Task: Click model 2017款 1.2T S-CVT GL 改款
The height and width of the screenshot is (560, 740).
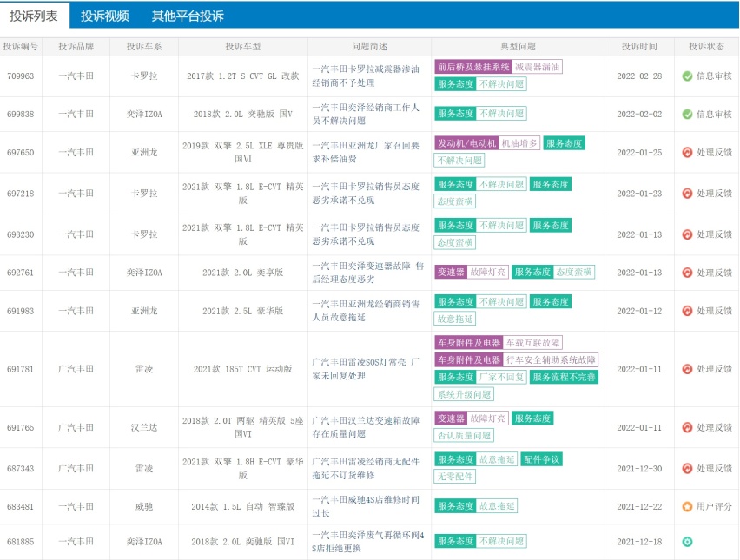Action: click(x=242, y=76)
